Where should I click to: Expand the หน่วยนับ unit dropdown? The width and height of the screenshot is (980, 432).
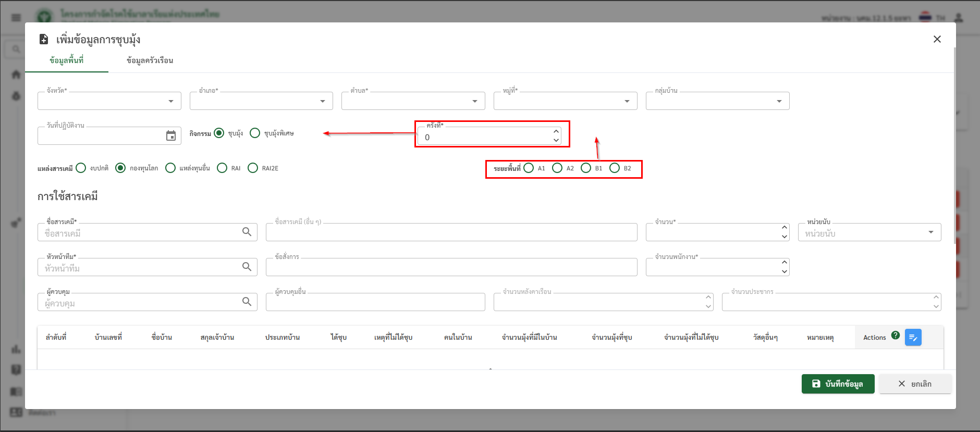click(x=930, y=232)
